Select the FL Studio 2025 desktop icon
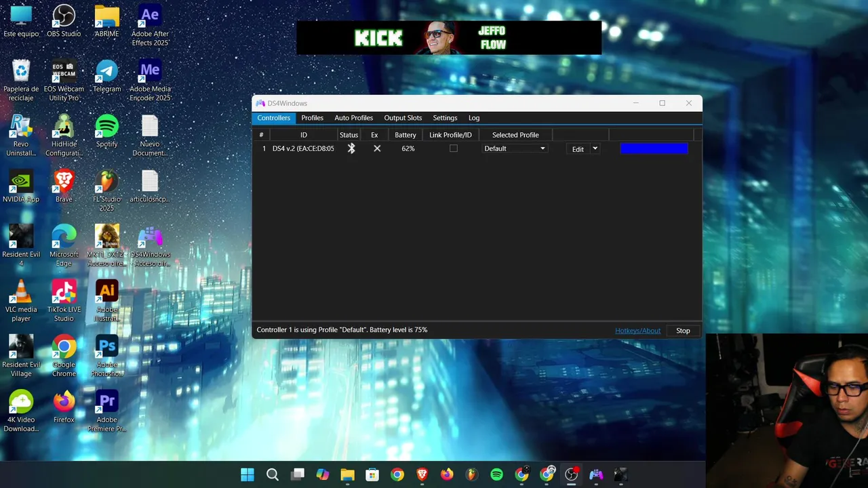This screenshot has height=488, width=868. (106, 190)
